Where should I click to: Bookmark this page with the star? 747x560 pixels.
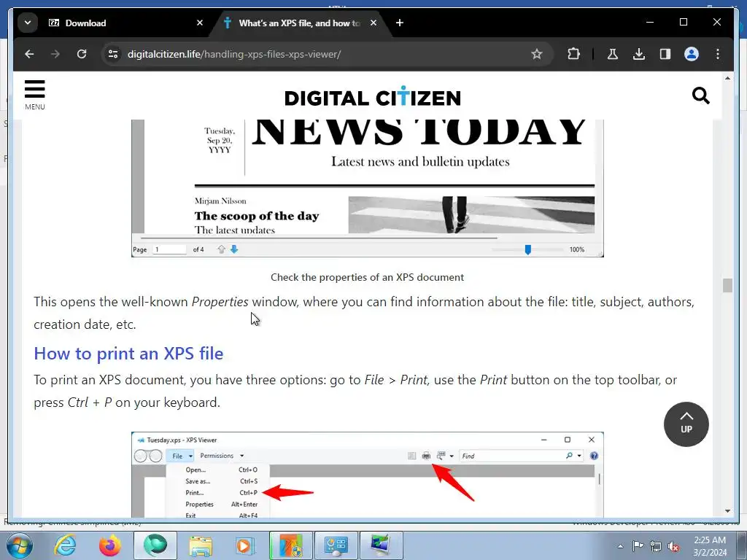(x=537, y=54)
